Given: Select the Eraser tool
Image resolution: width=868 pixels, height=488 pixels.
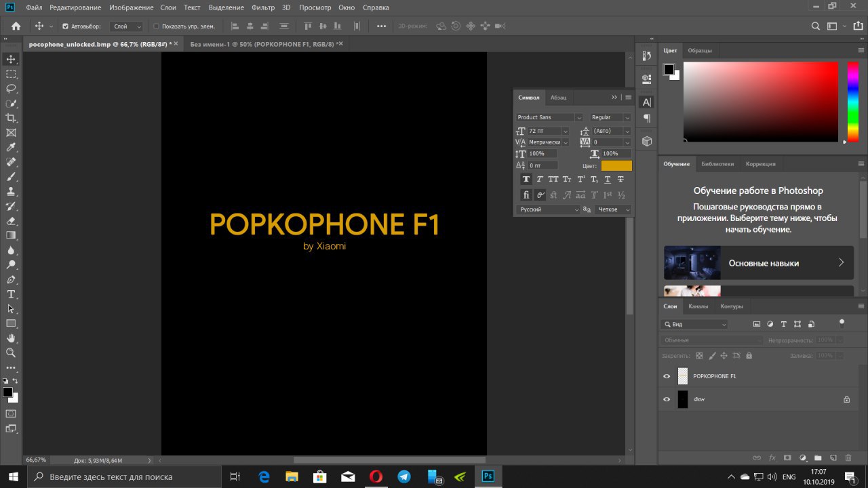Looking at the screenshot, I should tap(11, 221).
